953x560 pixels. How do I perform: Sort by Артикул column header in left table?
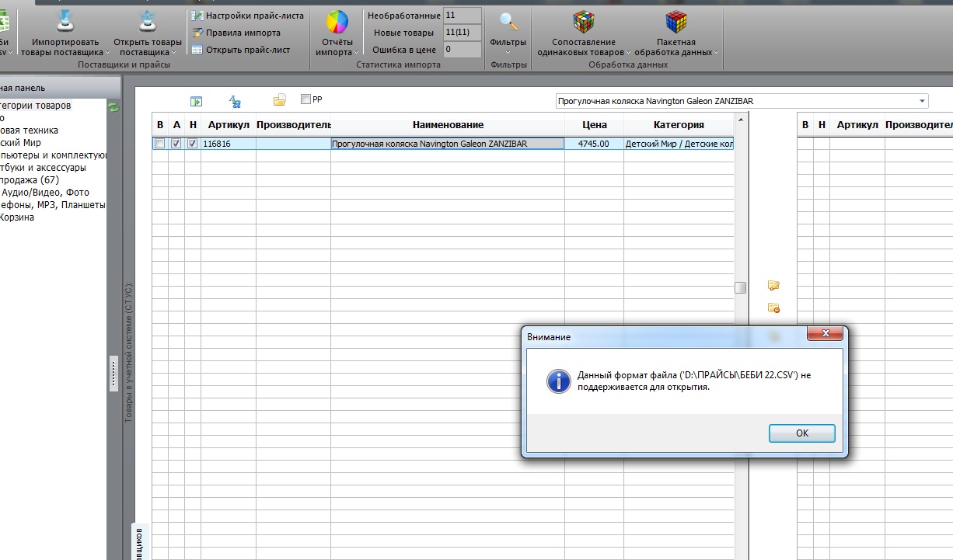click(229, 124)
